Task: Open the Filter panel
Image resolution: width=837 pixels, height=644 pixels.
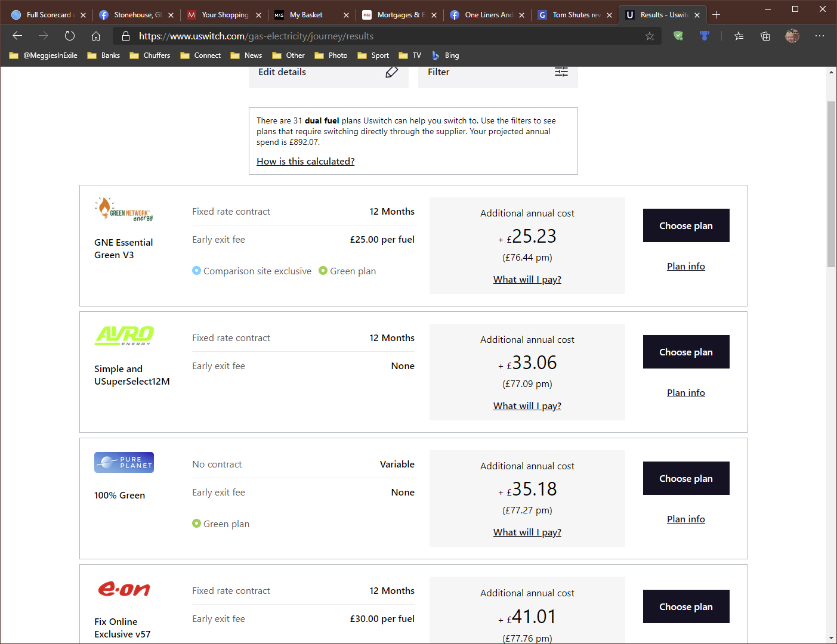Action: (x=498, y=72)
